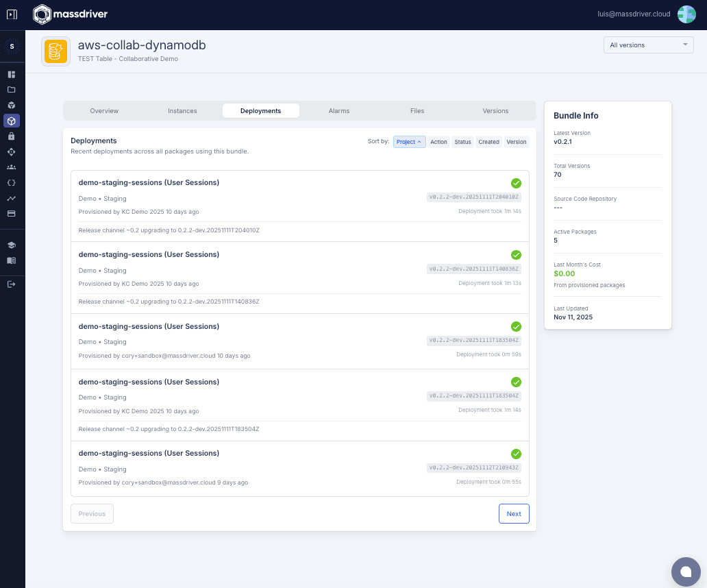Switch to the Instances tab
The image size is (707, 588).
182,110
